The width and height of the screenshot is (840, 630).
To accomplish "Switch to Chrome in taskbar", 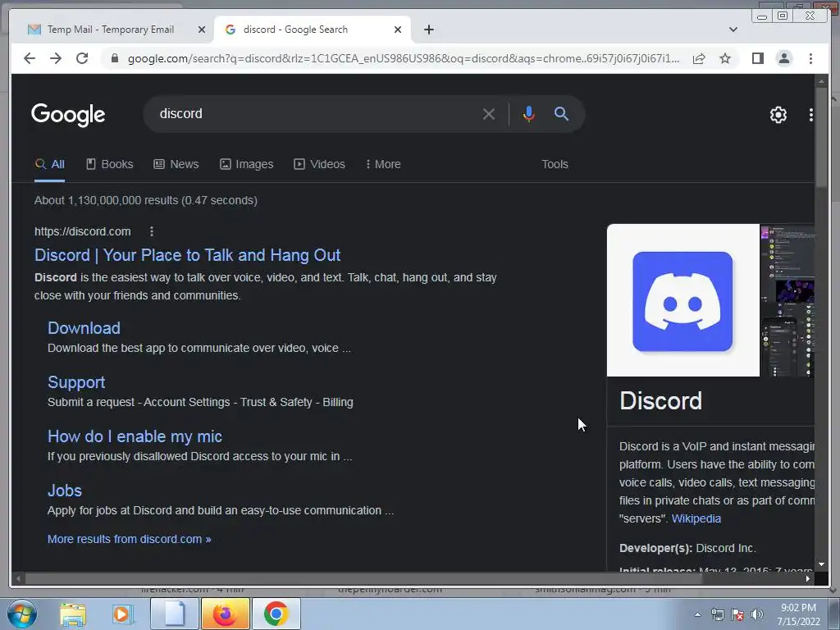I will (x=276, y=614).
